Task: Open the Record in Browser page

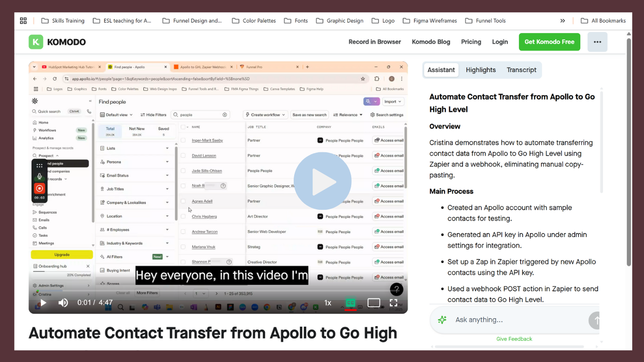Action: (x=375, y=42)
